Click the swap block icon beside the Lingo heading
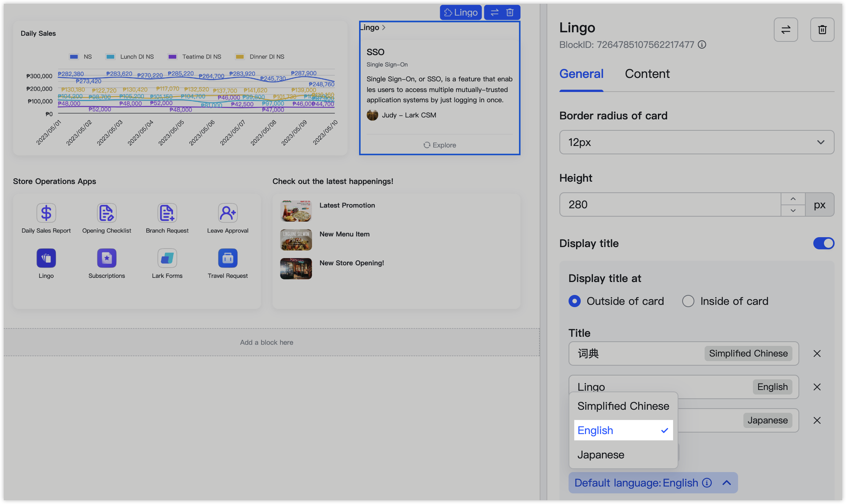 786,30
